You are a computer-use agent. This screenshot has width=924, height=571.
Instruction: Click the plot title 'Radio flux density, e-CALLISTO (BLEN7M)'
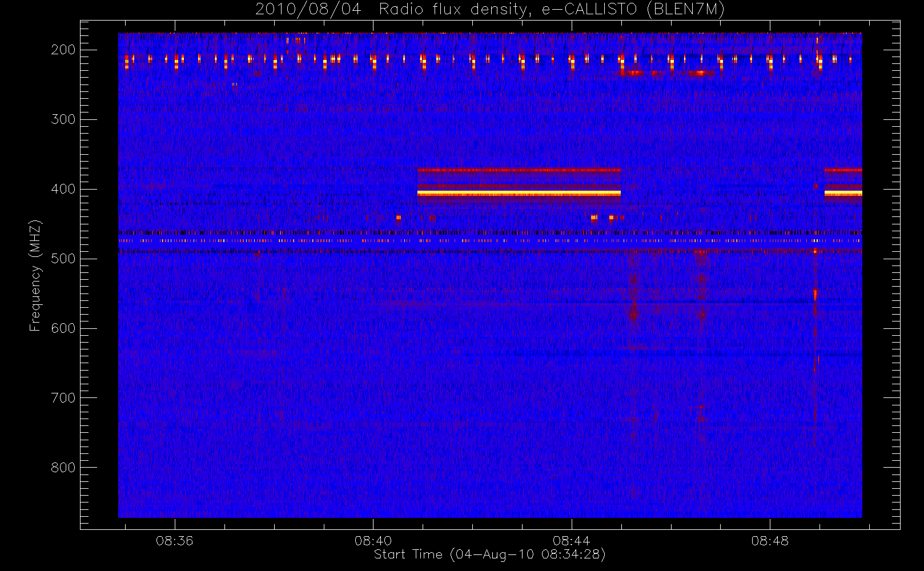tap(552, 10)
